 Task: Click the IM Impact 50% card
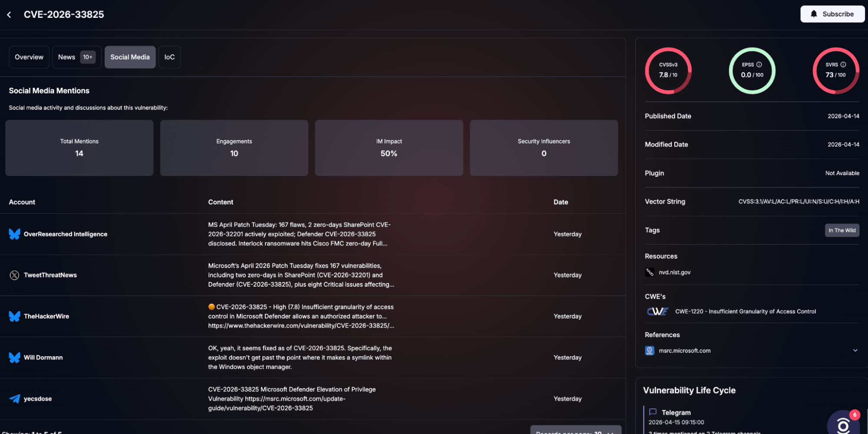[x=389, y=148]
